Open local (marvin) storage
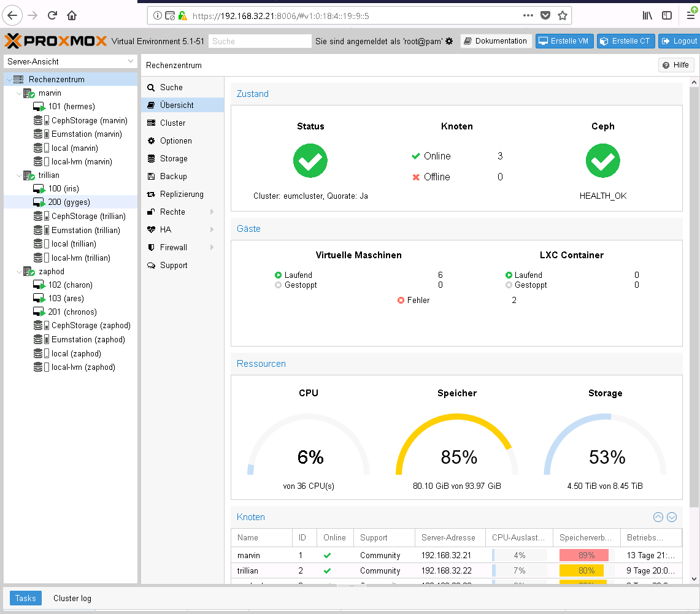The image size is (700, 614). pos(74,148)
